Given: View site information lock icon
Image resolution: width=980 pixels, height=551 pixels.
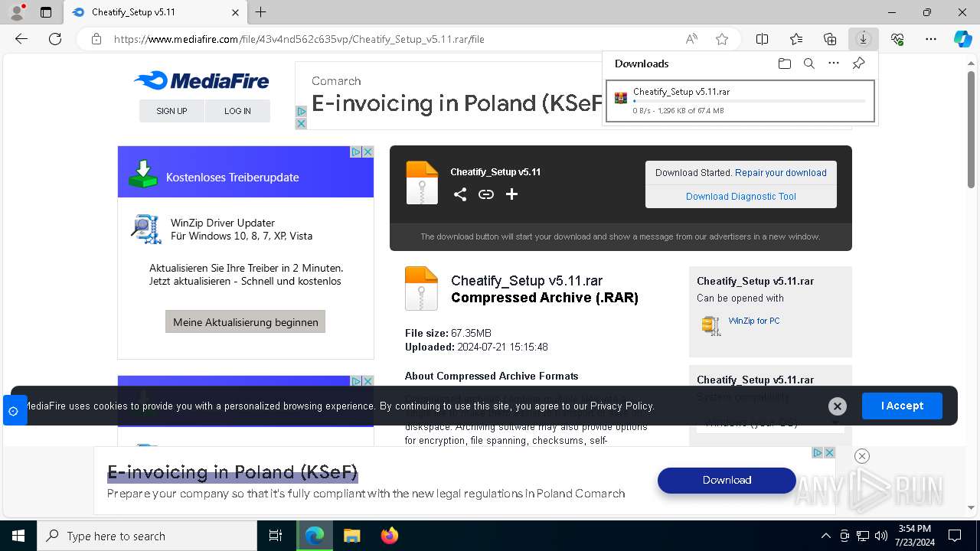Looking at the screenshot, I should click(x=96, y=39).
